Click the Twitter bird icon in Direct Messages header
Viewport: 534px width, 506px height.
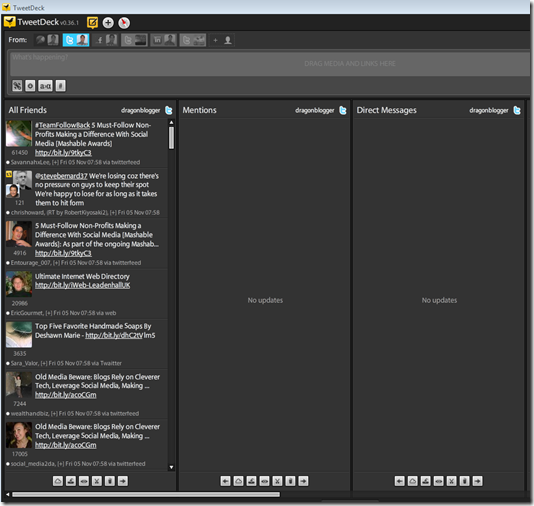point(517,110)
